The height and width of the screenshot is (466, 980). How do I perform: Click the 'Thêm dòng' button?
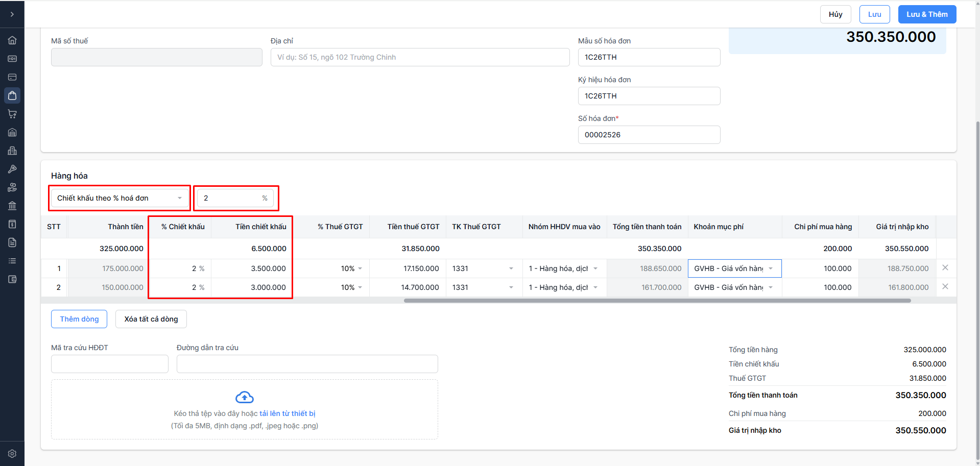79,319
